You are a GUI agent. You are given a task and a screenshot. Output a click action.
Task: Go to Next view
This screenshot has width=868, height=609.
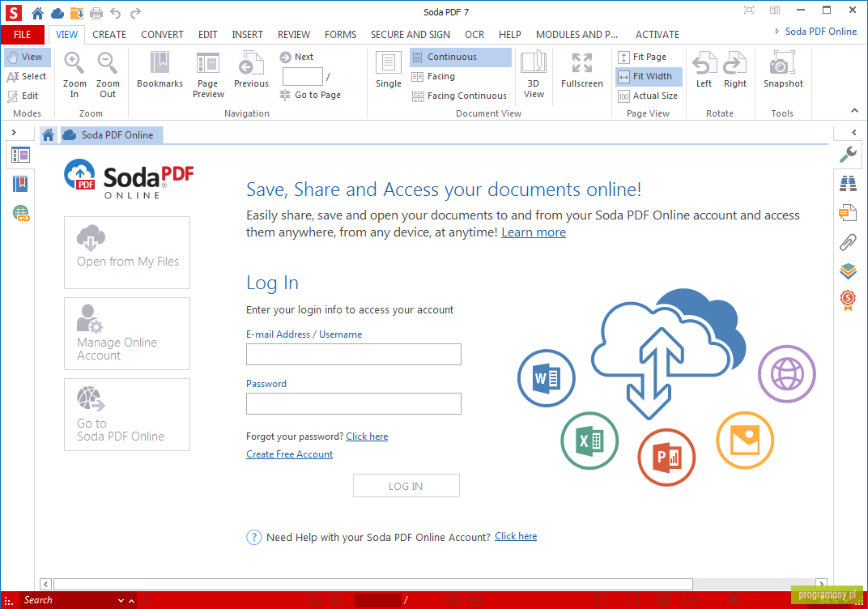pos(296,57)
